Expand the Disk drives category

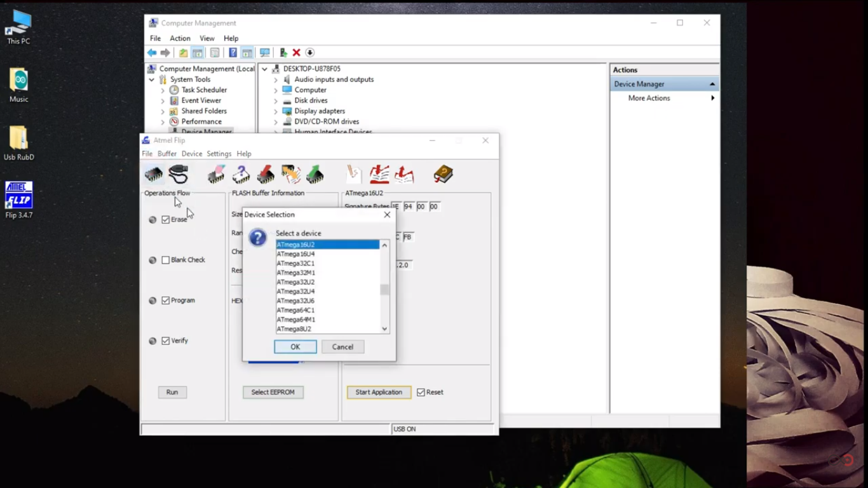[276, 100]
